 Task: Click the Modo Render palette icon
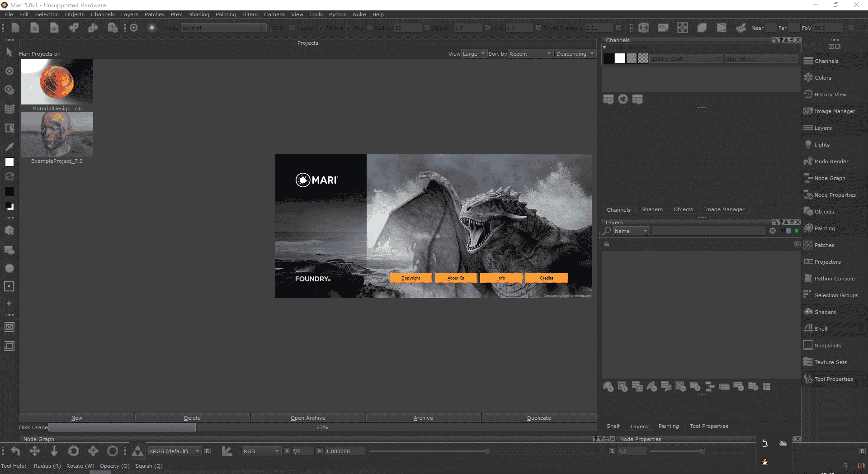click(x=808, y=161)
